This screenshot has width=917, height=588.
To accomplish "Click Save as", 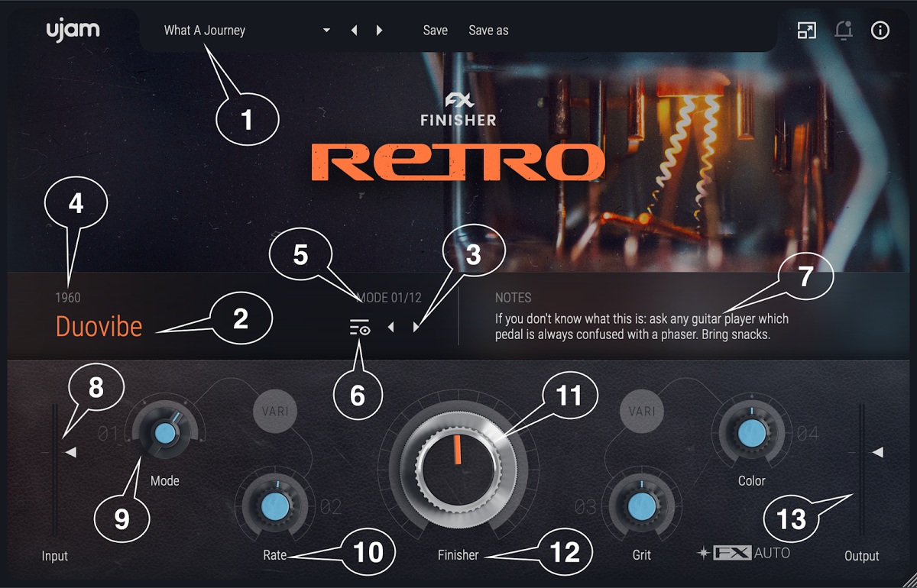I will point(488,30).
